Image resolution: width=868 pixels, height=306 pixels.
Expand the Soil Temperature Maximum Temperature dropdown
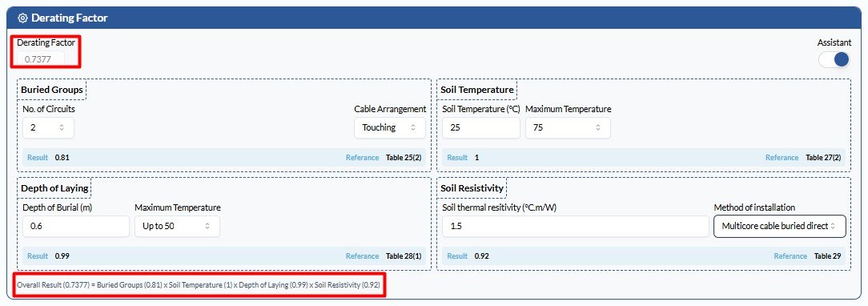(x=568, y=128)
